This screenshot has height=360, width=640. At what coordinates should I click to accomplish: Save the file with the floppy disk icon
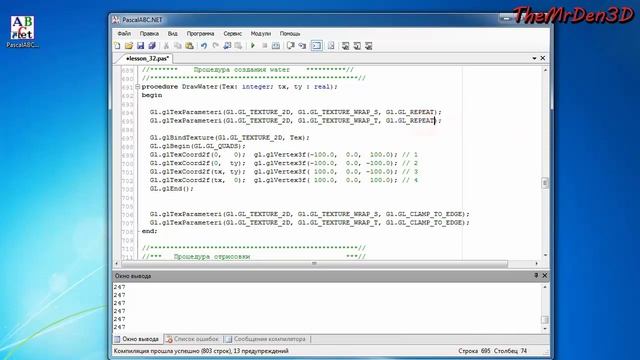coord(140,46)
